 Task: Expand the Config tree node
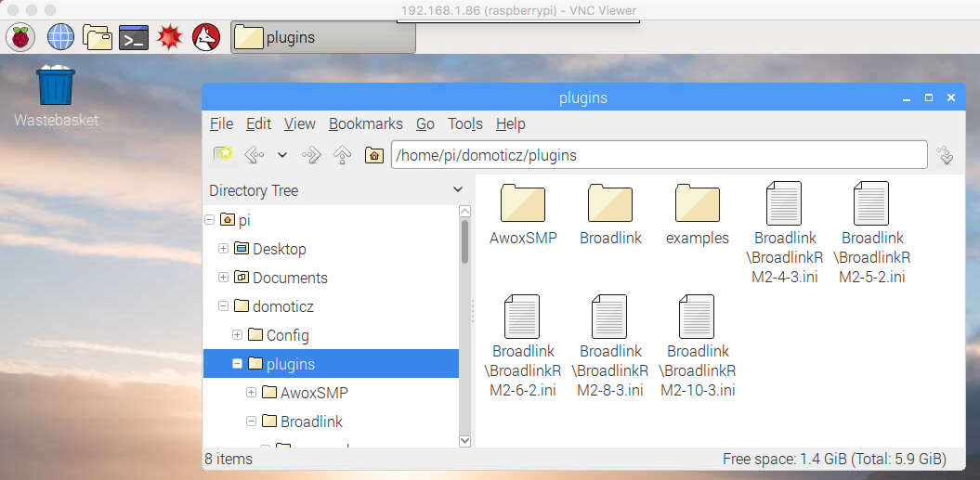237,335
